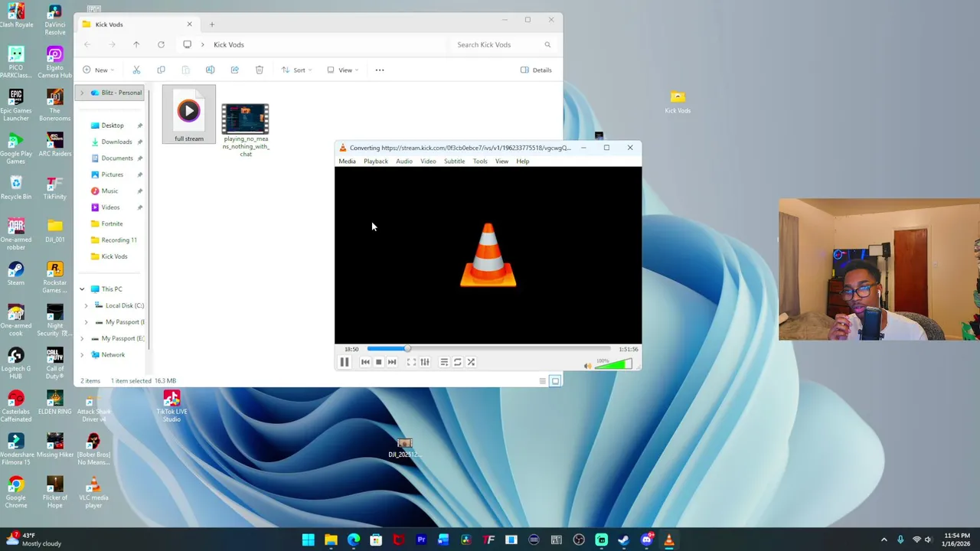Image resolution: width=980 pixels, height=551 pixels.
Task: Open VLC Subtitle menu
Action: coord(454,161)
